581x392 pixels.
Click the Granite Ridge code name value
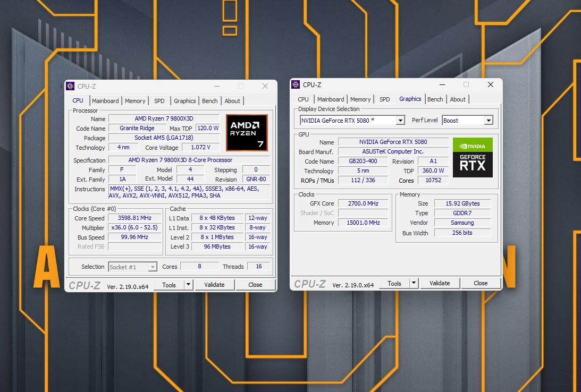click(x=137, y=128)
